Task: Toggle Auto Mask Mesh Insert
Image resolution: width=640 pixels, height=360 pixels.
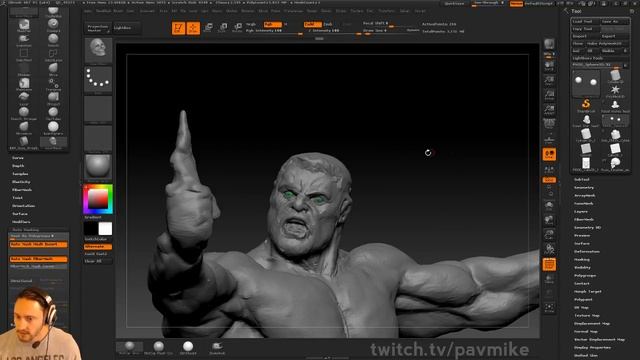Action: click(38, 244)
